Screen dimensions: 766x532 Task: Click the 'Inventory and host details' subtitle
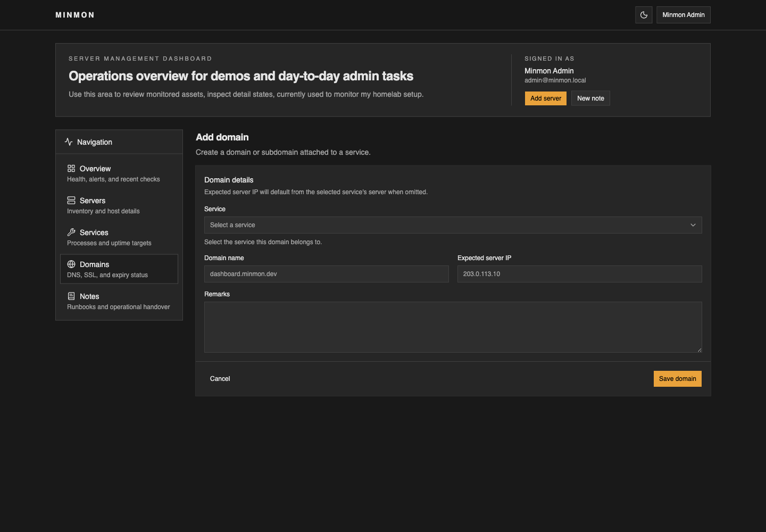tap(103, 211)
